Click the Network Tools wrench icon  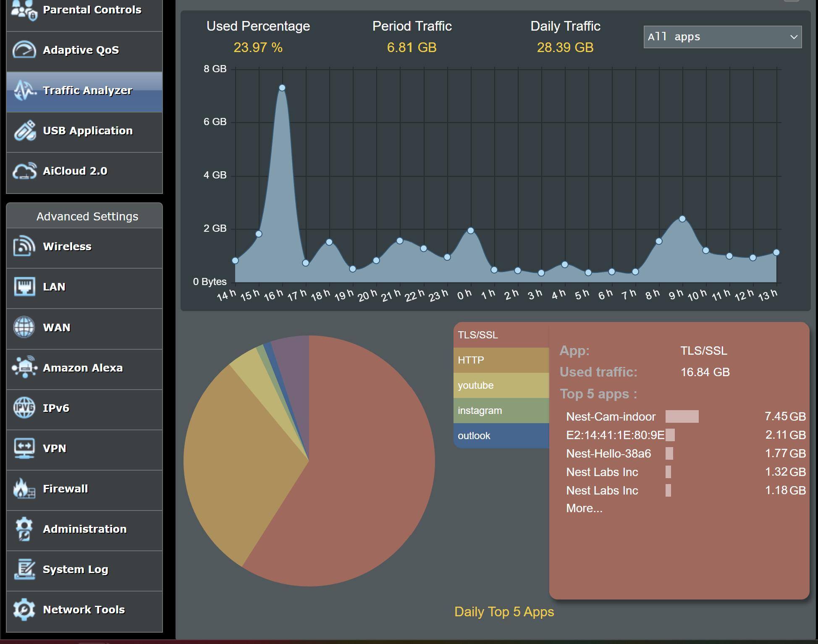pyautogui.click(x=24, y=610)
